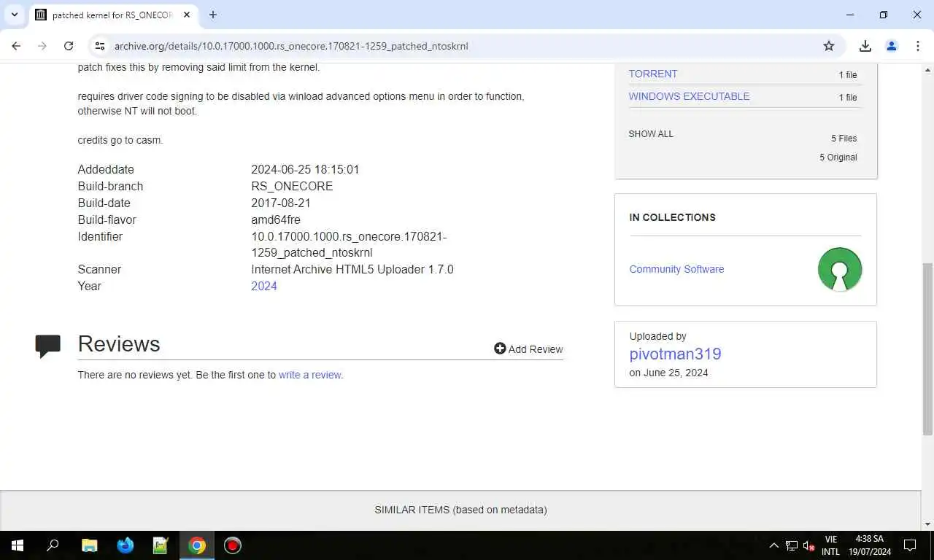The height and width of the screenshot is (560, 934).
Task: Restore down the Chrome window
Action: [x=884, y=15]
